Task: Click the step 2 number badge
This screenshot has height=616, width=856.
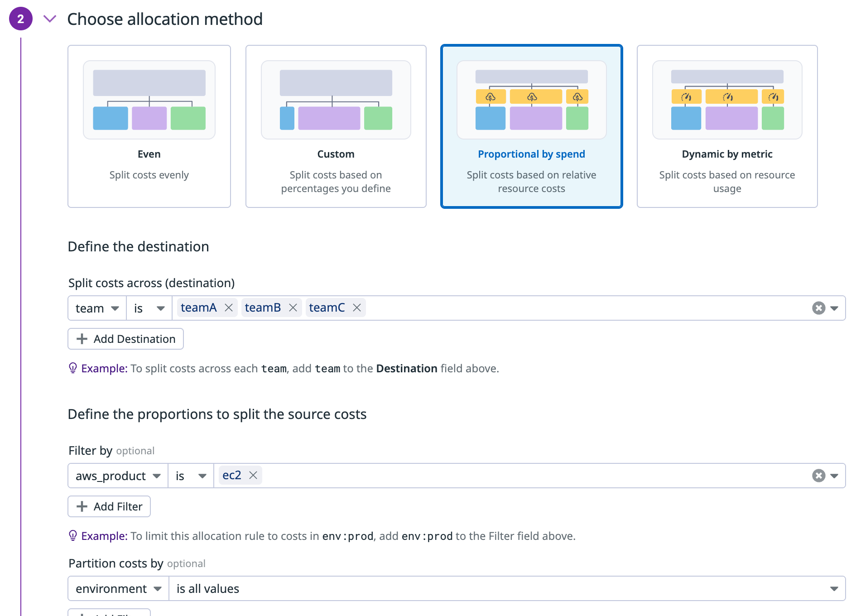Action: (x=20, y=19)
